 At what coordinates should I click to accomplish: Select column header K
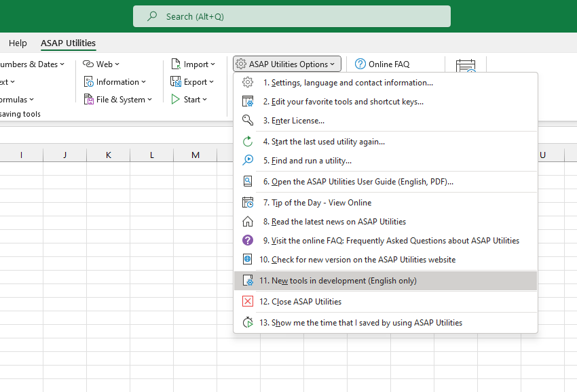click(x=108, y=155)
